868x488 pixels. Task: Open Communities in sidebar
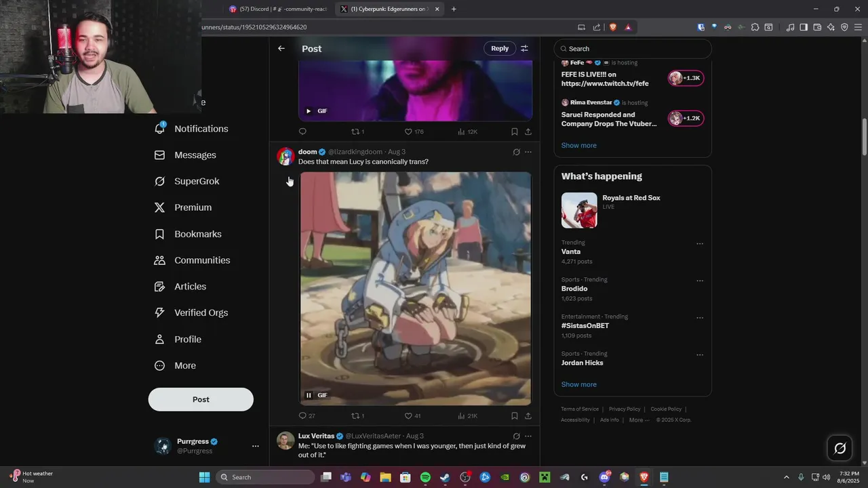pyautogui.click(x=193, y=260)
